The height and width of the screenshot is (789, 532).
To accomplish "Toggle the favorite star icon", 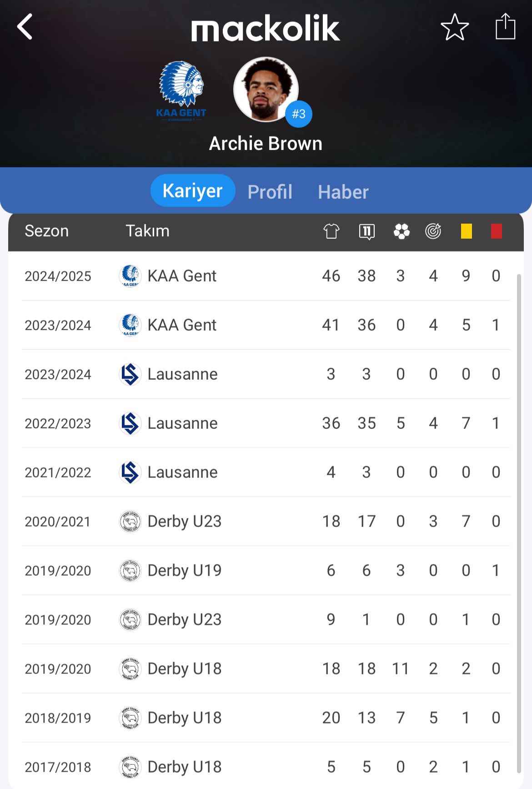I will [x=455, y=27].
